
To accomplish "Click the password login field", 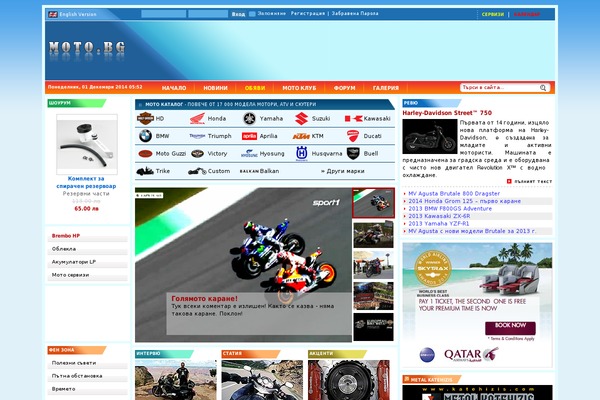I will coord(208,14).
